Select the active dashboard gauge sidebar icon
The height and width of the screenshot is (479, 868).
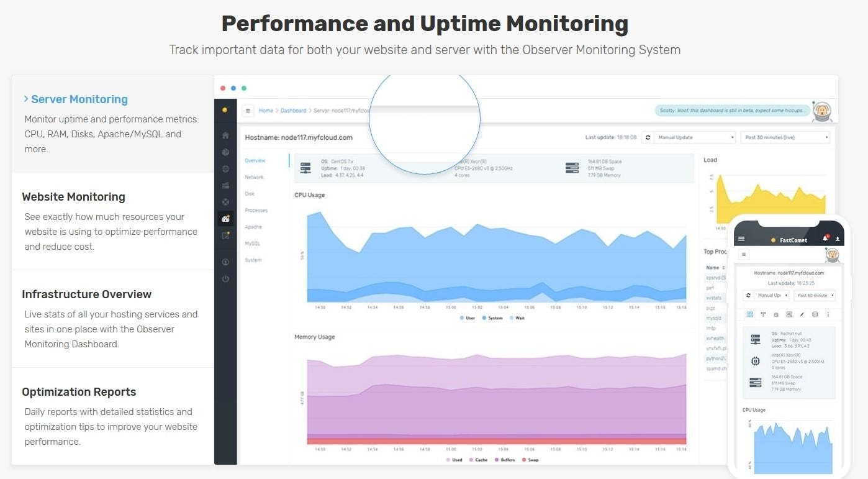(x=225, y=219)
